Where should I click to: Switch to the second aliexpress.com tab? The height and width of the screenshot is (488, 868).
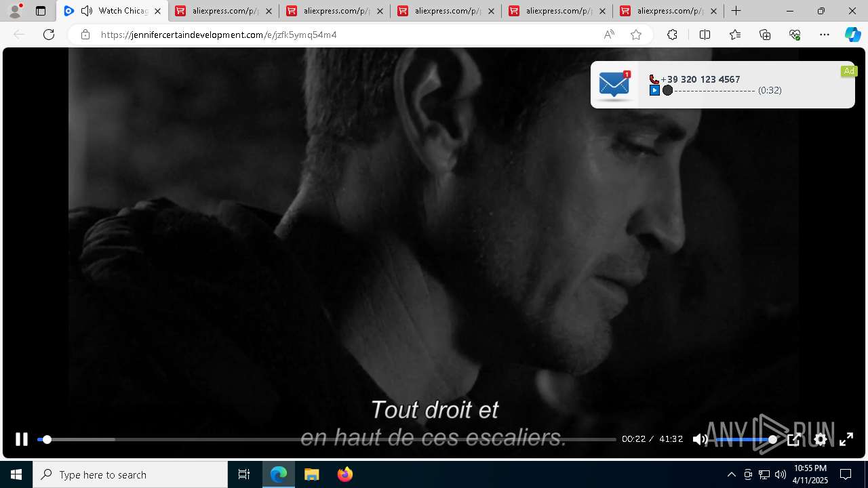(335, 11)
